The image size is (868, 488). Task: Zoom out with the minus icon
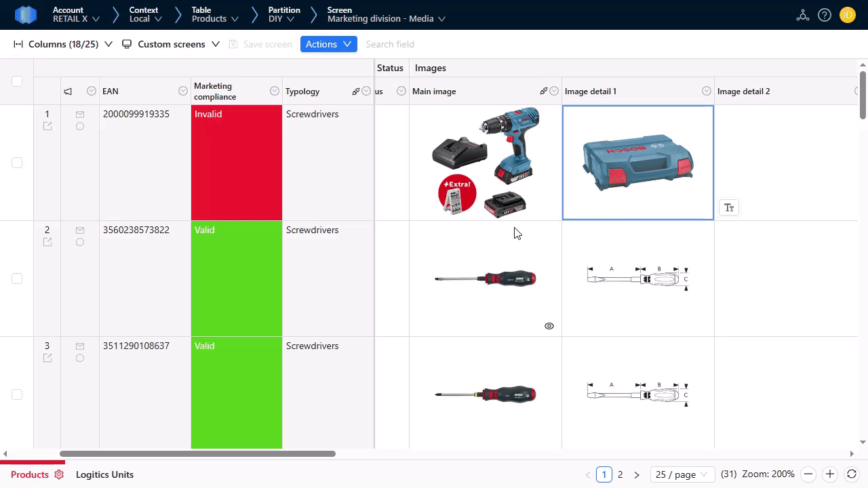click(x=808, y=474)
